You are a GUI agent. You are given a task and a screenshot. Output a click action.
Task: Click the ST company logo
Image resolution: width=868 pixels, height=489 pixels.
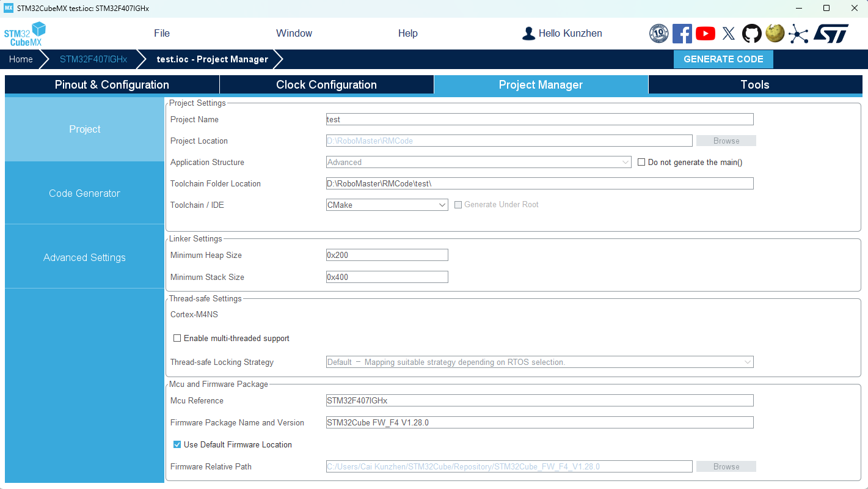coord(831,34)
